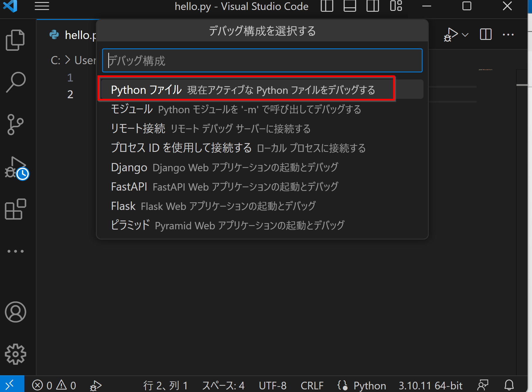532x392 pixels.
Task: Click the C: breadcrumb segment
Action: pyautogui.click(x=55, y=60)
